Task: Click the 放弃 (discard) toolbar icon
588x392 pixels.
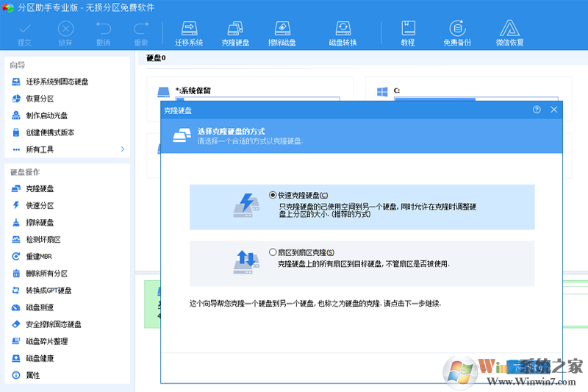Action: [65, 34]
